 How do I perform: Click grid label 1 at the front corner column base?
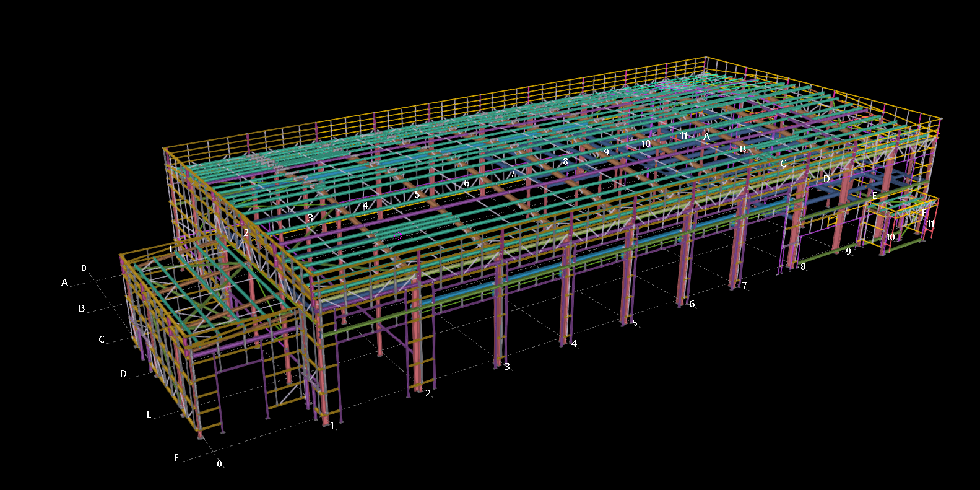[332, 426]
